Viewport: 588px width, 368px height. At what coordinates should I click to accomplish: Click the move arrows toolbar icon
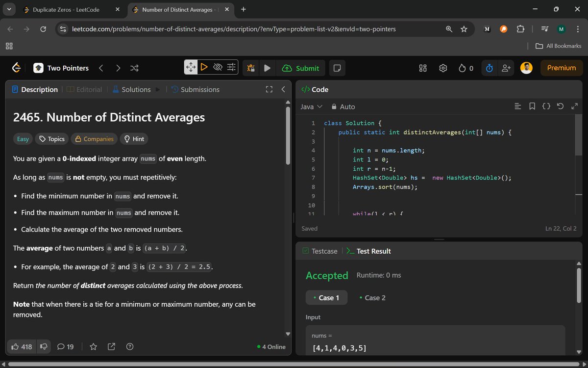(x=191, y=67)
